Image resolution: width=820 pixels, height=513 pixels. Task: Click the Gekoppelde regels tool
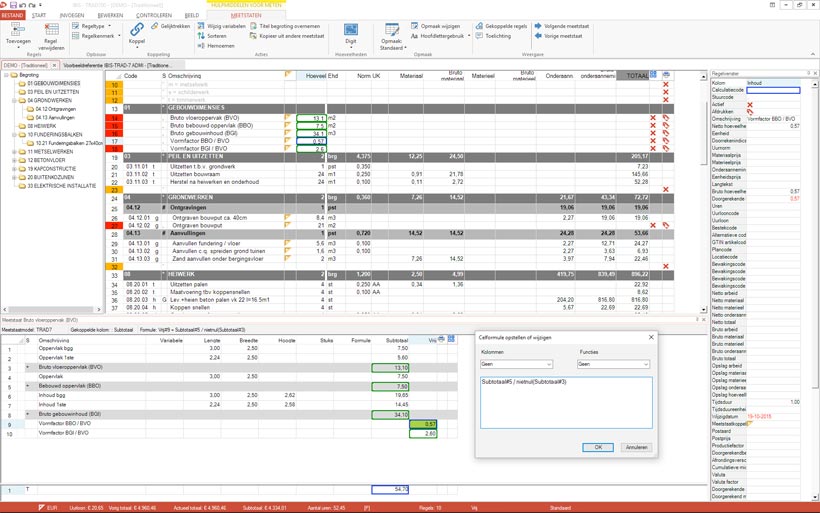click(501, 26)
